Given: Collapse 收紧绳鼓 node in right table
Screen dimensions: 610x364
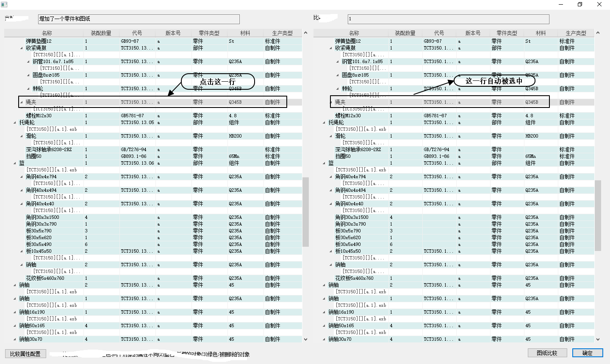Looking at the screenshot, I should tap(331, 48).
